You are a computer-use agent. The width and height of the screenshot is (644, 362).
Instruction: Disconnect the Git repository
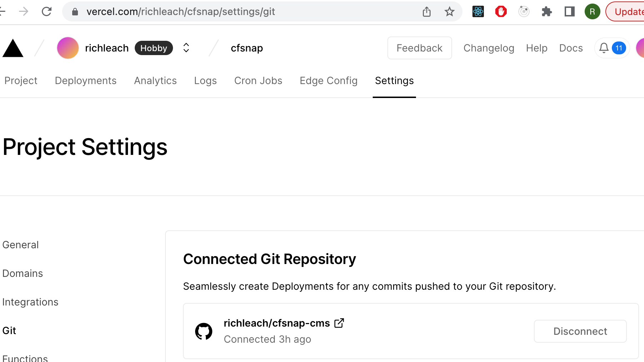pos(580,331)
